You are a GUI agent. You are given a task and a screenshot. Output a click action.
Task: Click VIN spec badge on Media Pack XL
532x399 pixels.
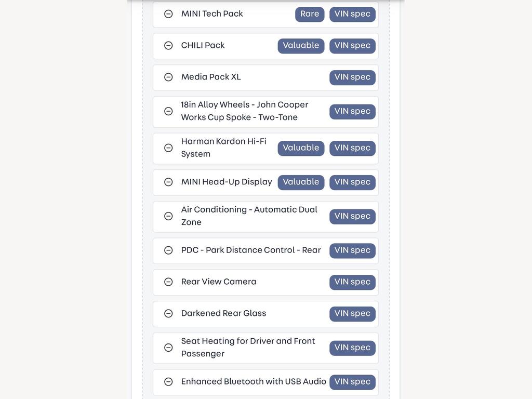[x=353, y=77]
